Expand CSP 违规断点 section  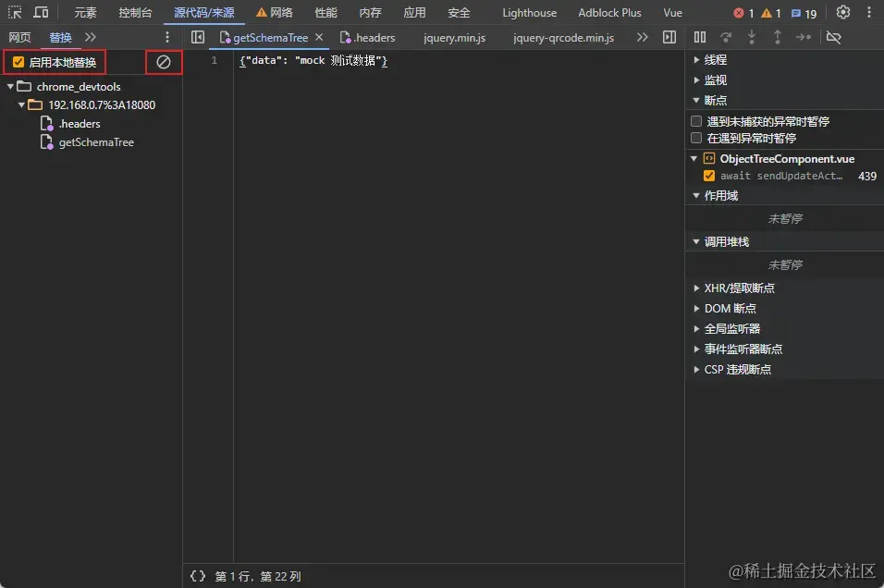coord(696,369)
